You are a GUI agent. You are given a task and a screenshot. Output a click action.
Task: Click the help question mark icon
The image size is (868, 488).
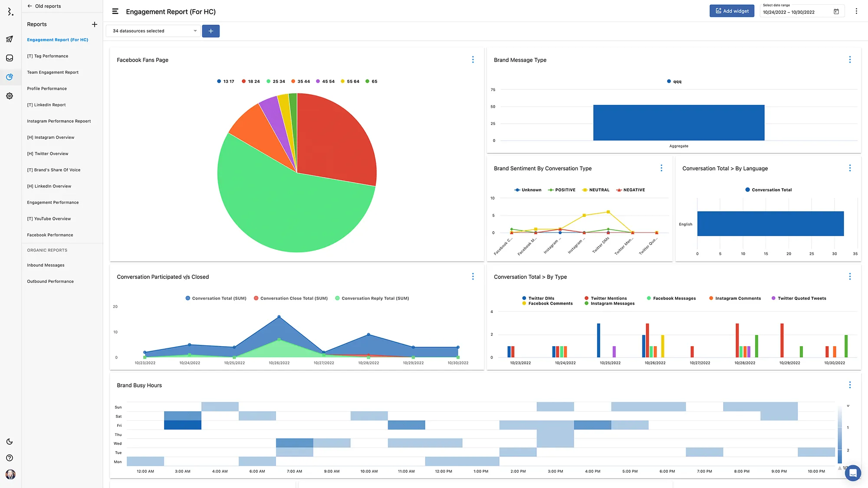click(x=10, y=458)
